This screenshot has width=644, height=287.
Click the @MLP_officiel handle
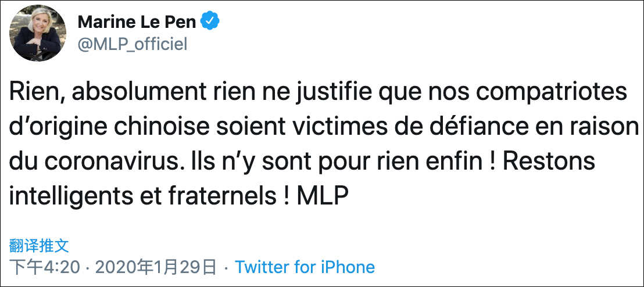pyautogui.click(x=132, y=44)
